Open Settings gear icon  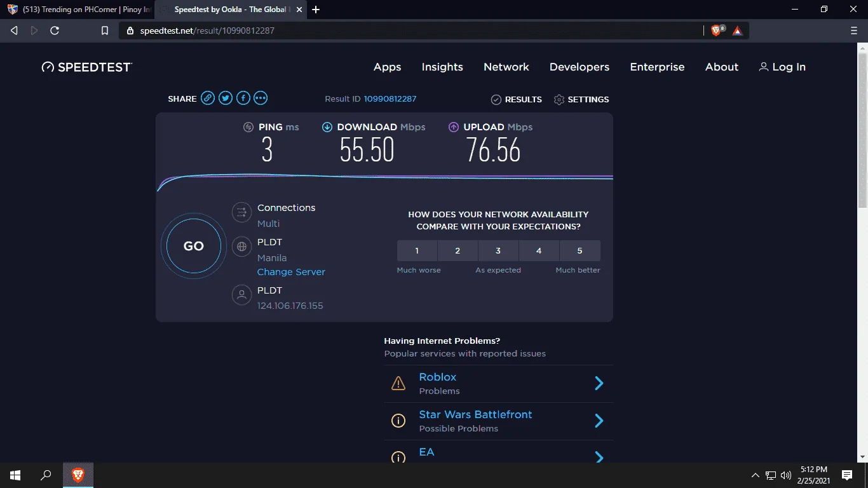(559, 100)
